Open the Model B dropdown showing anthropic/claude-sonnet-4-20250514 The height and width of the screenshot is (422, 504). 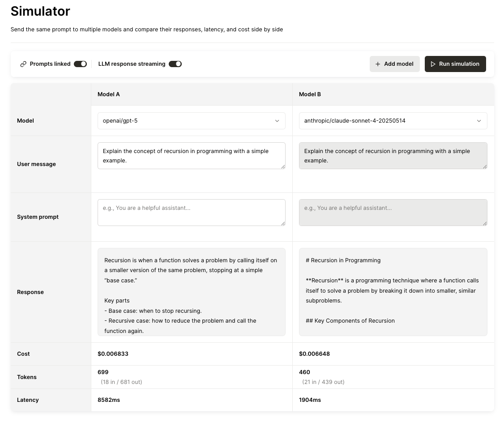pos(393,121)
